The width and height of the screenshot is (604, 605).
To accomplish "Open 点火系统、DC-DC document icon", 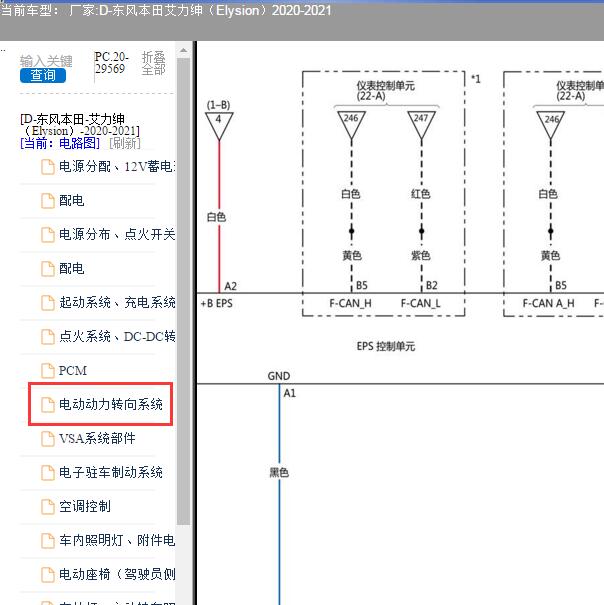I will pyautogui.click(x=48, y=336).
